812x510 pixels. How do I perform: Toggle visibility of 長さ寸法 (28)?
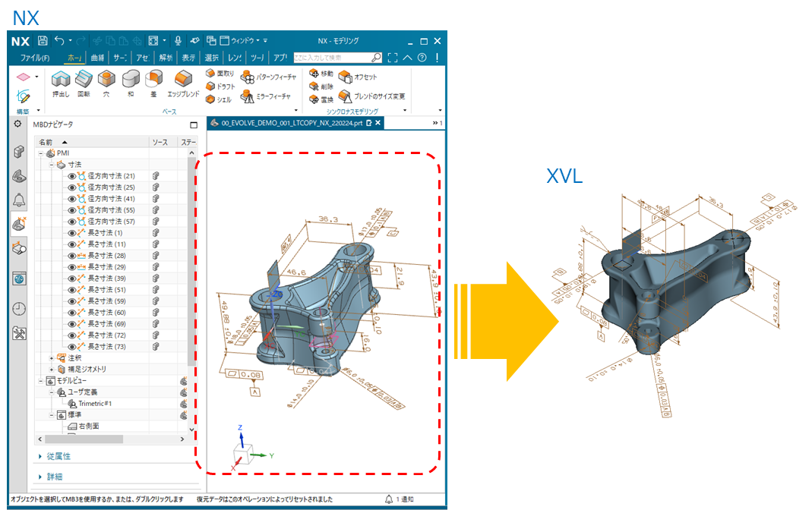pyautogui.click(x=72, y=256)
